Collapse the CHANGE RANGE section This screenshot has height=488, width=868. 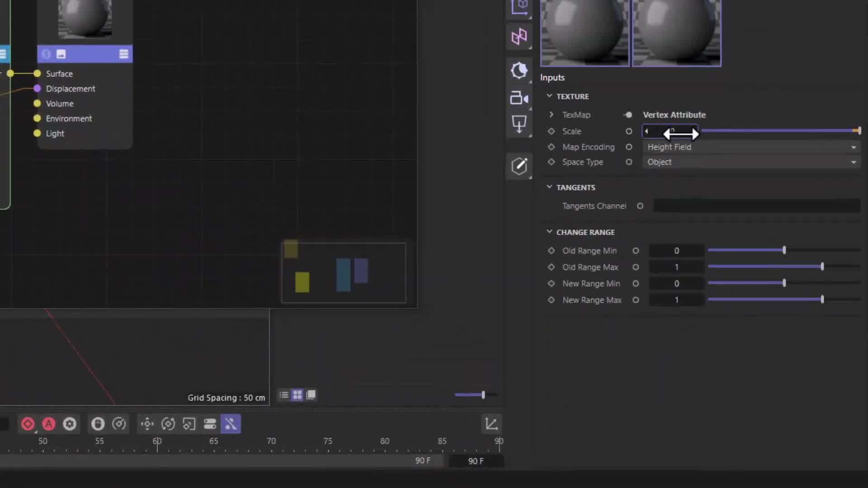550,231
